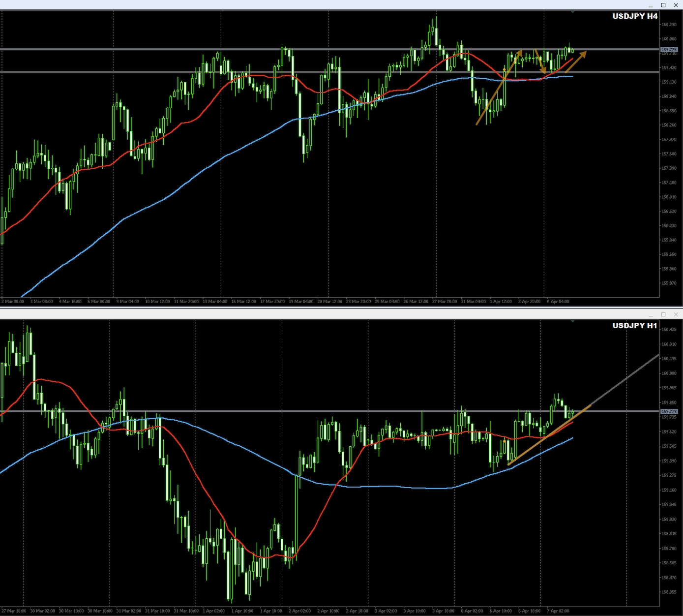
Task: Click the 160.000 level on H4 price scale
Action: tap(669, 39)
